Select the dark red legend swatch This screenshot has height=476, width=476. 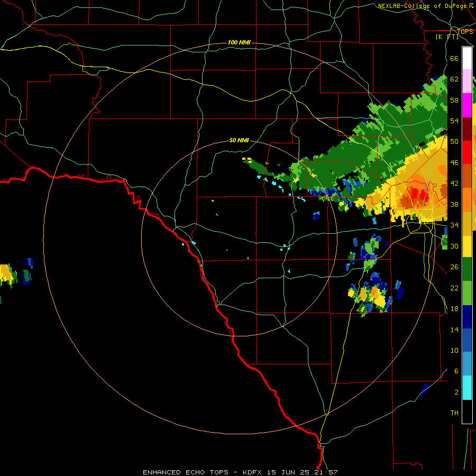[467, 129]
